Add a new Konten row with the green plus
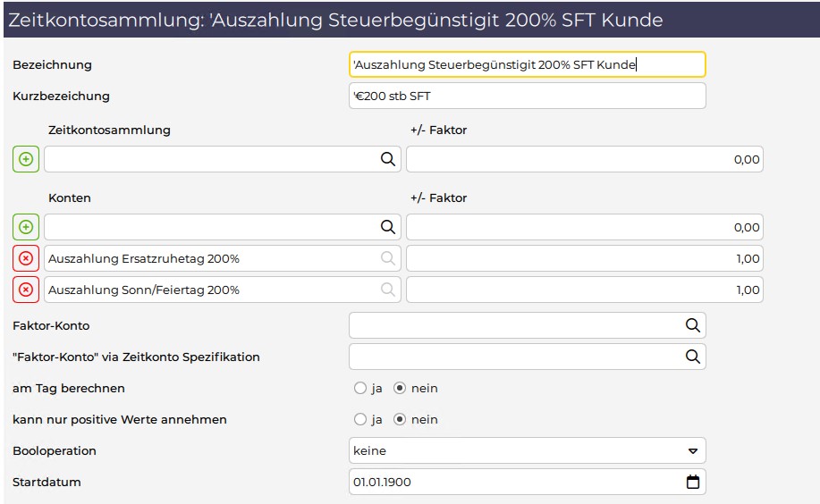Image resolution: width=820 pixels, height=504 pixels. click(x=26, y=227)
